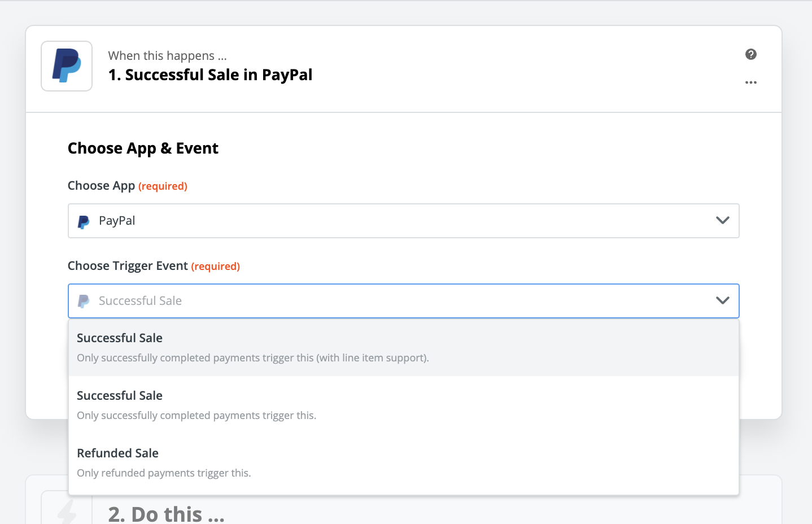This screenshot has height=524, width=812.
Task: Click 'Only refunded payments trigger this.' description
Action: pos(164,473)
